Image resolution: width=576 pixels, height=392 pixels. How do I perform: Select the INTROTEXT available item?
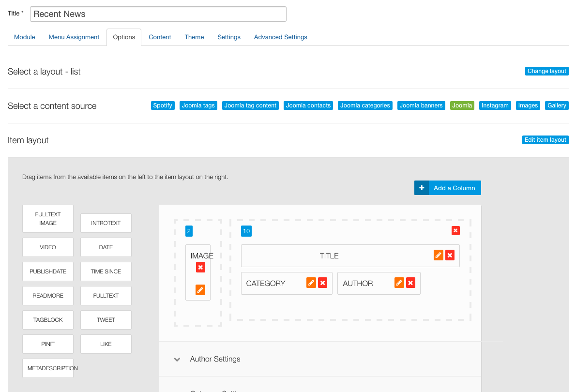(x=106, y=223)
